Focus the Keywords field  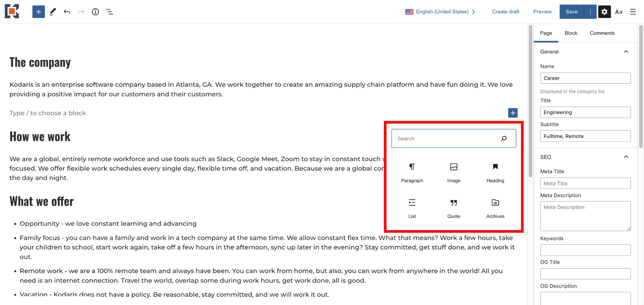(x=585, y=250)
